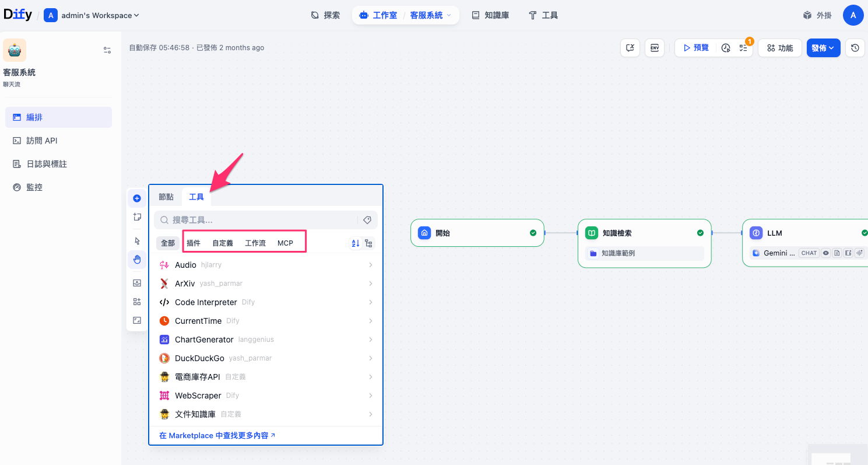This screenshot has height=465, width=868.
Task: Open the version history clock icon
Action: point(855,48)
